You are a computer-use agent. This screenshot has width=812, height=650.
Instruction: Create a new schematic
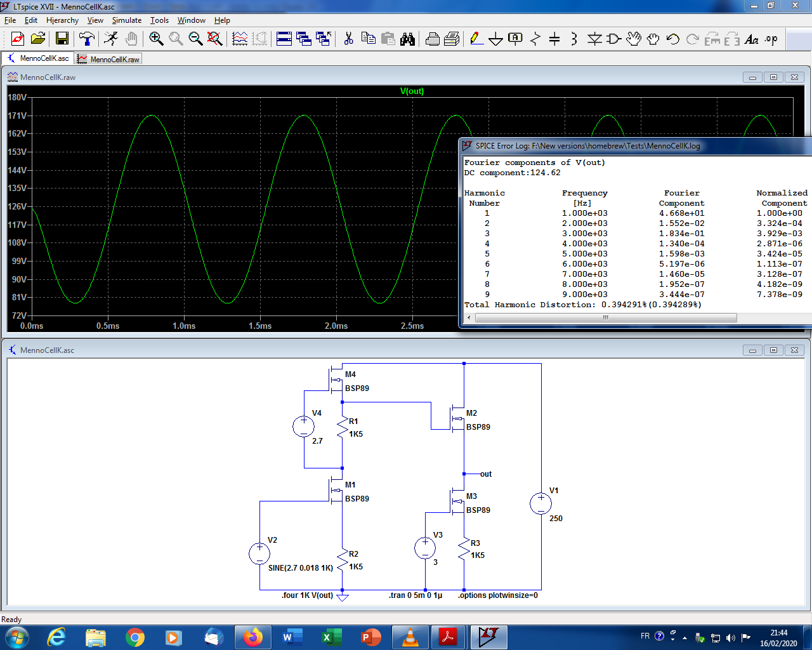(18, 39)
